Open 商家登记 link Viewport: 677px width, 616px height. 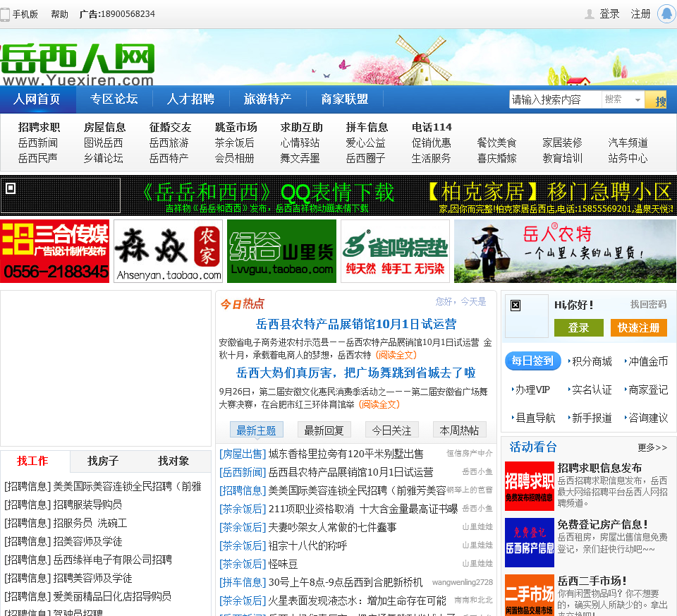649,390
